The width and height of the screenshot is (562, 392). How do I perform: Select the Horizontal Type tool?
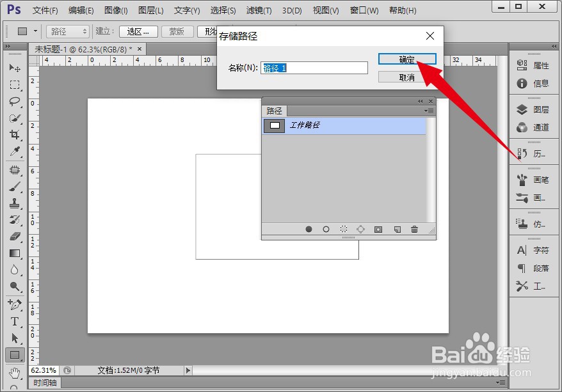tap(15, 322)
